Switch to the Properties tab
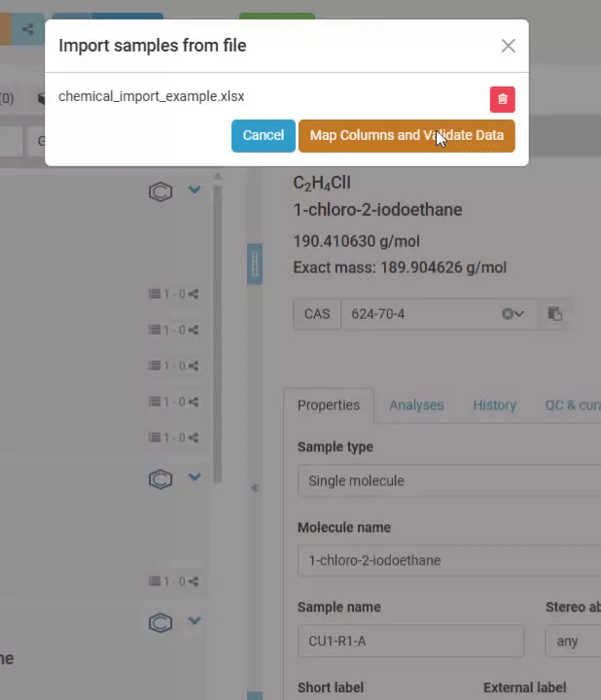Image resolution: width=601 pixels, height=700 pixels. click(328, 404)
